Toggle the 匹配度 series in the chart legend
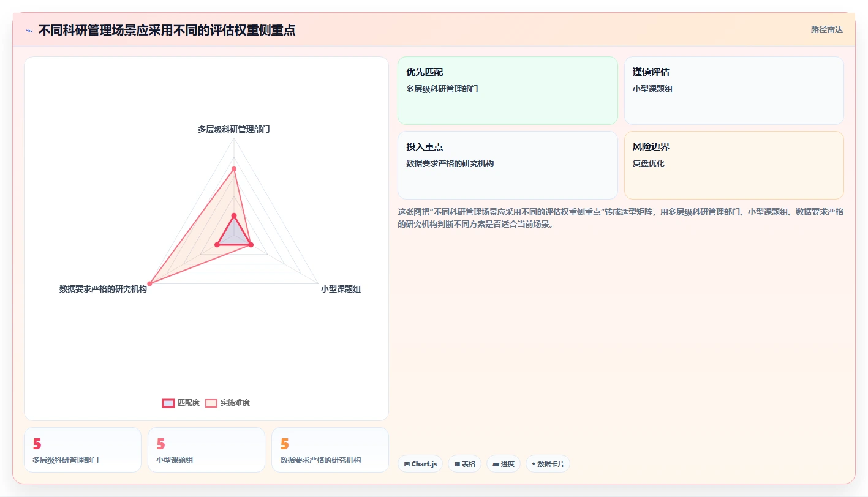 click(x=181, y=403)
